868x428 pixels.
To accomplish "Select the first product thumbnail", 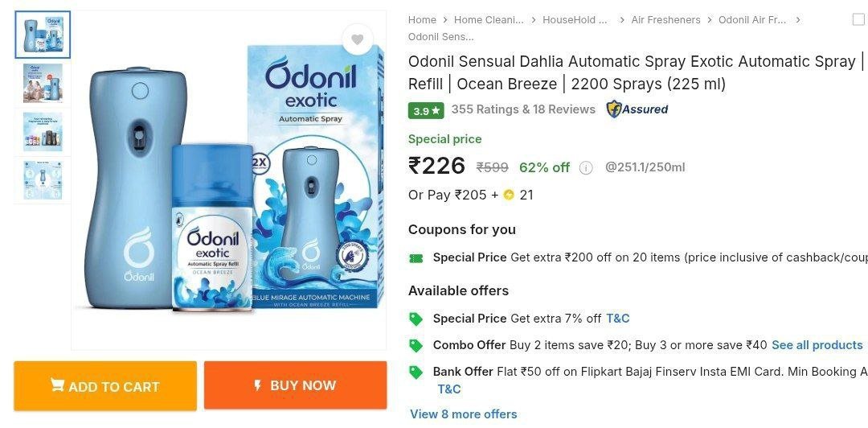I will click(43, 35).
